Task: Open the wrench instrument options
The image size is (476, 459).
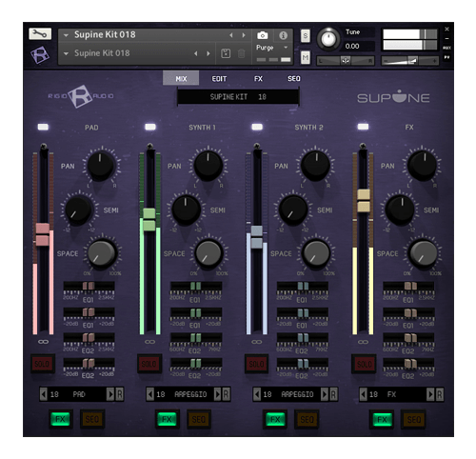Action: (40, 33)
